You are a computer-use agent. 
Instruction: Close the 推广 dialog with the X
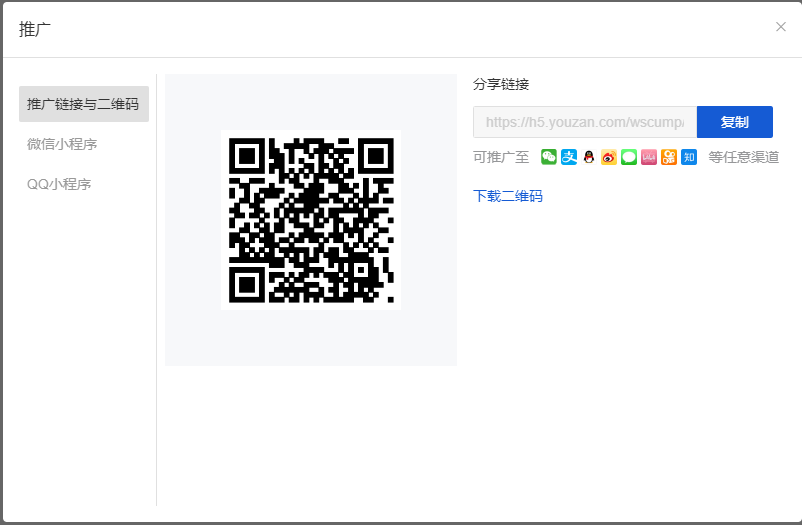(781, 27)
